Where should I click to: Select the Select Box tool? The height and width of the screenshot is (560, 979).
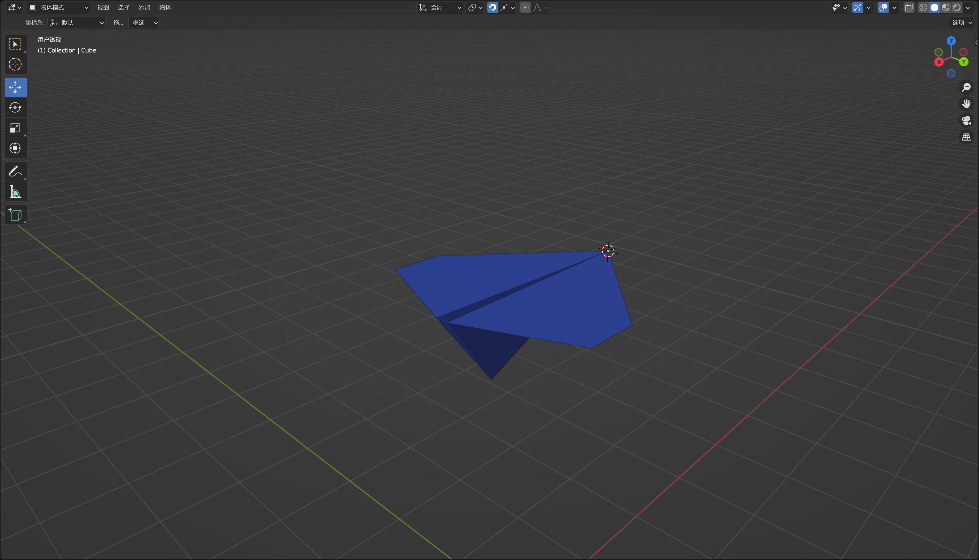click(x=15, y=44)
